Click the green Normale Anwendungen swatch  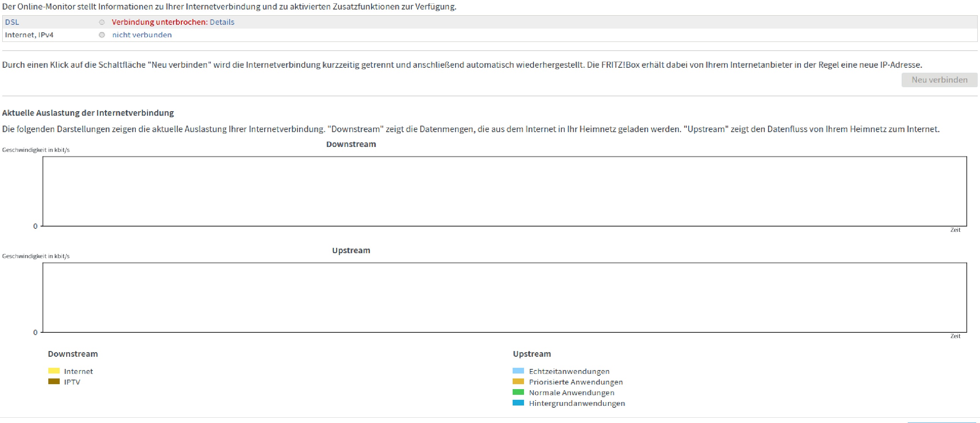[x=518, y=392]
